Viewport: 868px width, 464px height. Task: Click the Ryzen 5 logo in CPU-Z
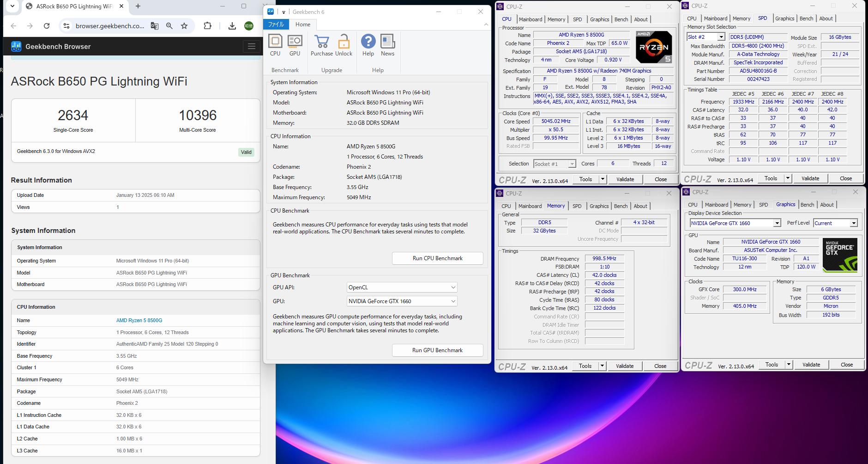point(654,47)
